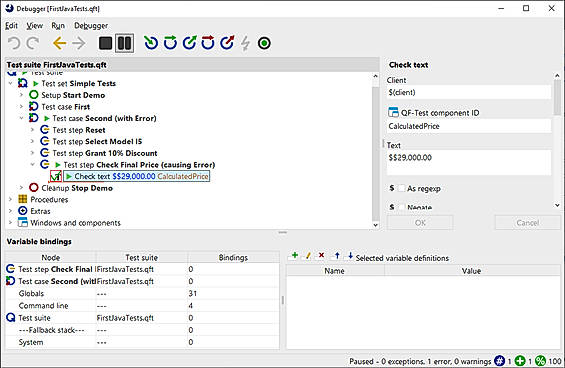Click the OK button in the details panel
The height and width of the screenshot is (368, 565).
(x=420, y=222)
